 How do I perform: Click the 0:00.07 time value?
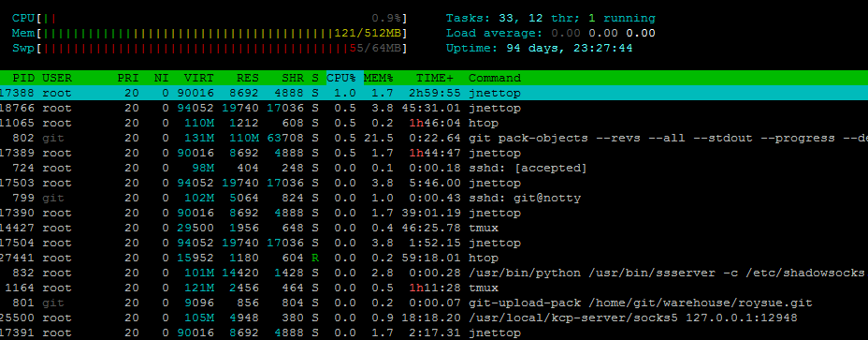(x=435, y=303)
